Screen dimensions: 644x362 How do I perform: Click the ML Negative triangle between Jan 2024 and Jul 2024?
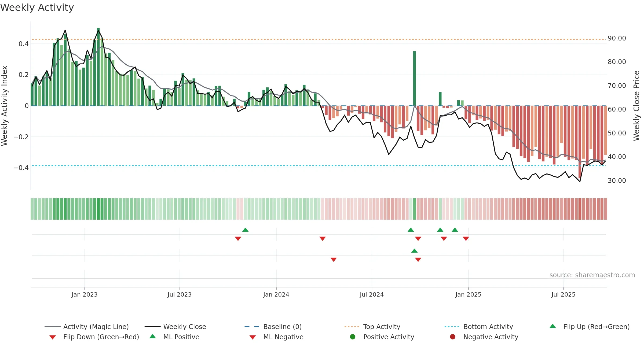click(334, 260)
